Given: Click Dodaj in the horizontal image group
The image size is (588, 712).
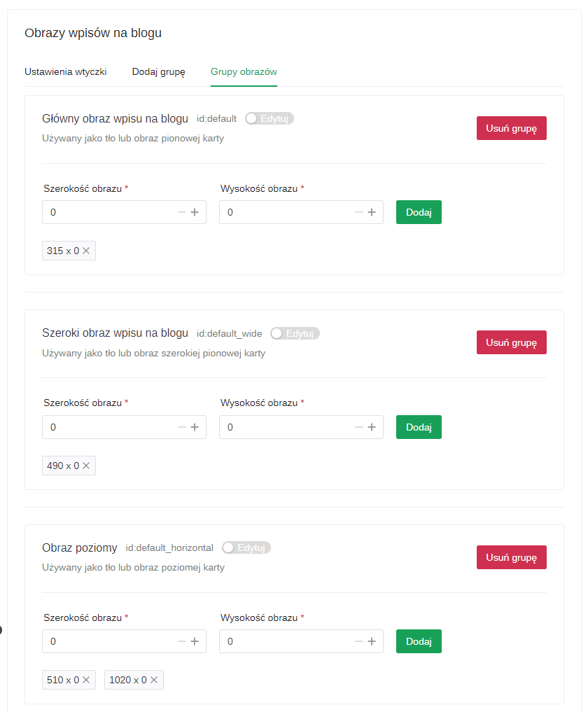Looking at the screenshot, I should point(419,641).
